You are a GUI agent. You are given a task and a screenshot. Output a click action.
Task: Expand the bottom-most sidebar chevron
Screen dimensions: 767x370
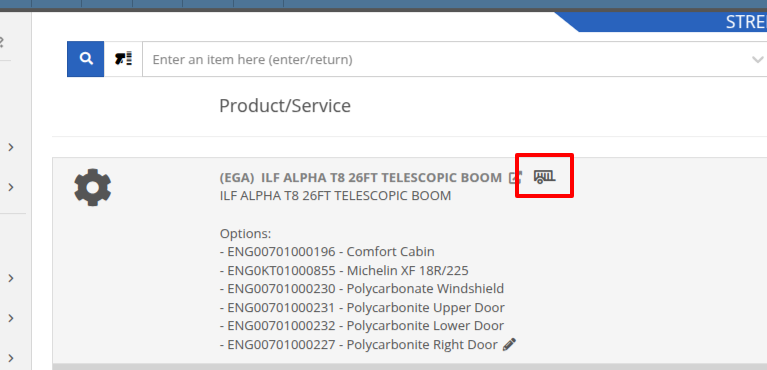pyautogui.click(x=11, y=358)
